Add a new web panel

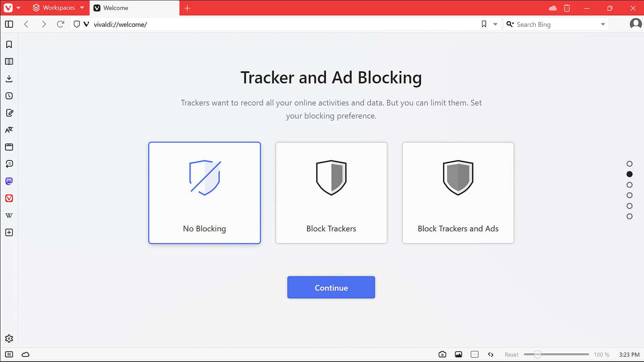[9, 232]
